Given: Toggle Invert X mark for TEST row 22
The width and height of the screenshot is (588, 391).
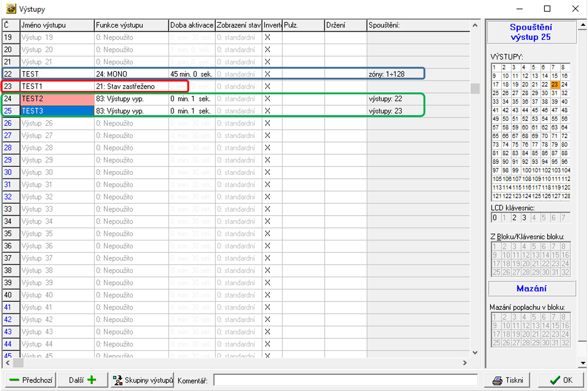Looking at the screenshot, I should [267, 74].
